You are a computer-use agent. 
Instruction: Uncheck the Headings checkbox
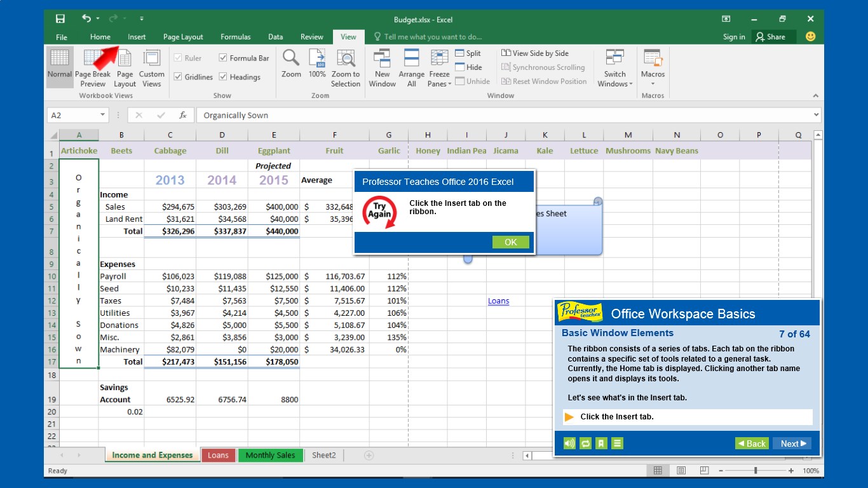click(x=223, y=77)
